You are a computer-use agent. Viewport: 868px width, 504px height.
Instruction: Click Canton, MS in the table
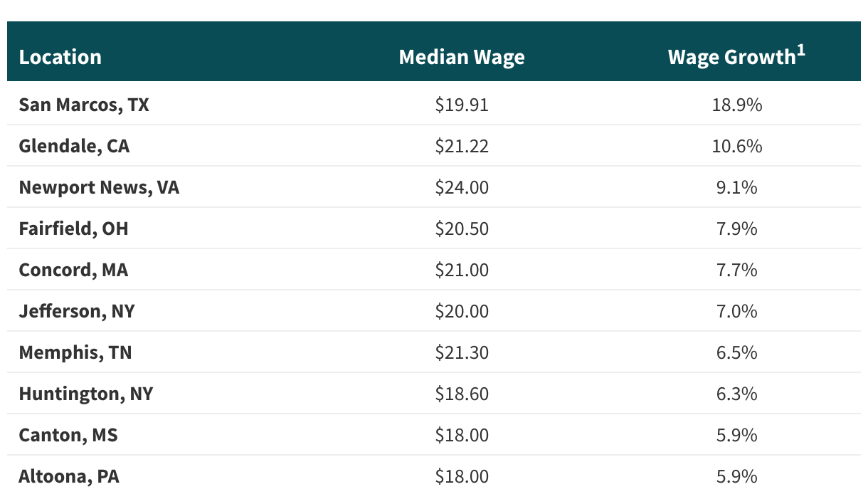point(68,436)
